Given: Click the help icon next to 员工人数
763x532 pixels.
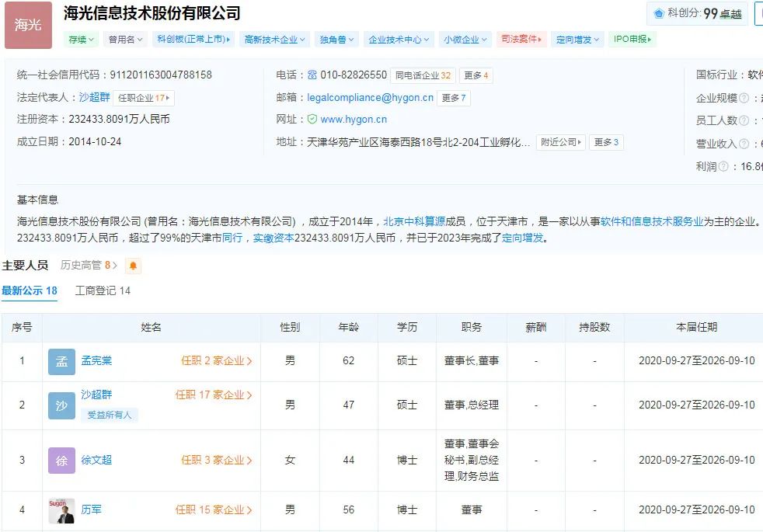Looking at the screenshot, I should [x=744, y=120].
